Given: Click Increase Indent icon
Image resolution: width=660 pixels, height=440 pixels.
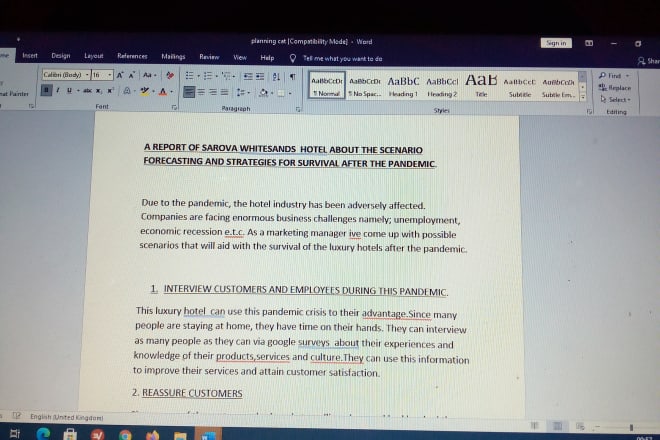Looking at the screenshot, I should (260, 76).
